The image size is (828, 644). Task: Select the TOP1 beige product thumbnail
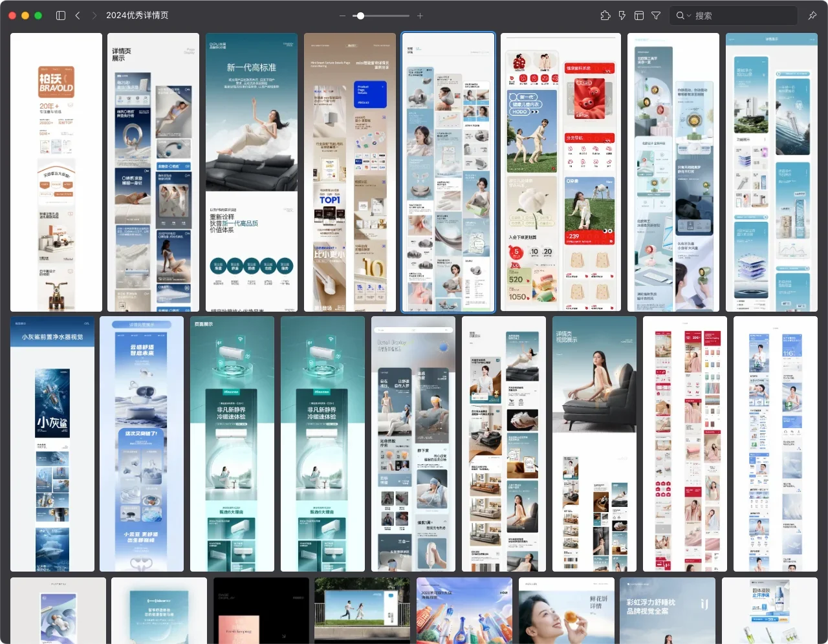pyautogui.click(x=350, y=173)
